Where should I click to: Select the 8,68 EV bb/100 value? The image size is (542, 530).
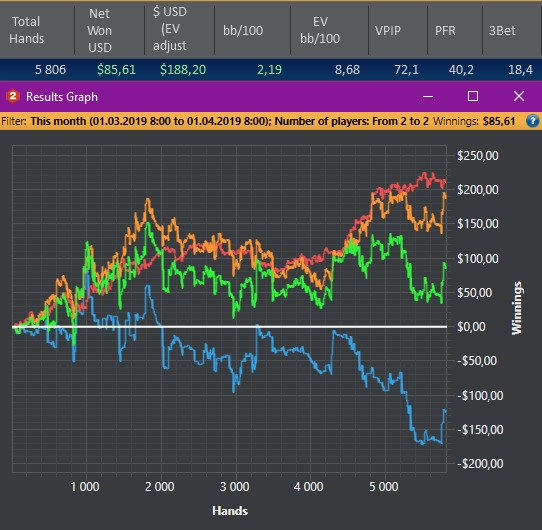[x=347, y=70]
